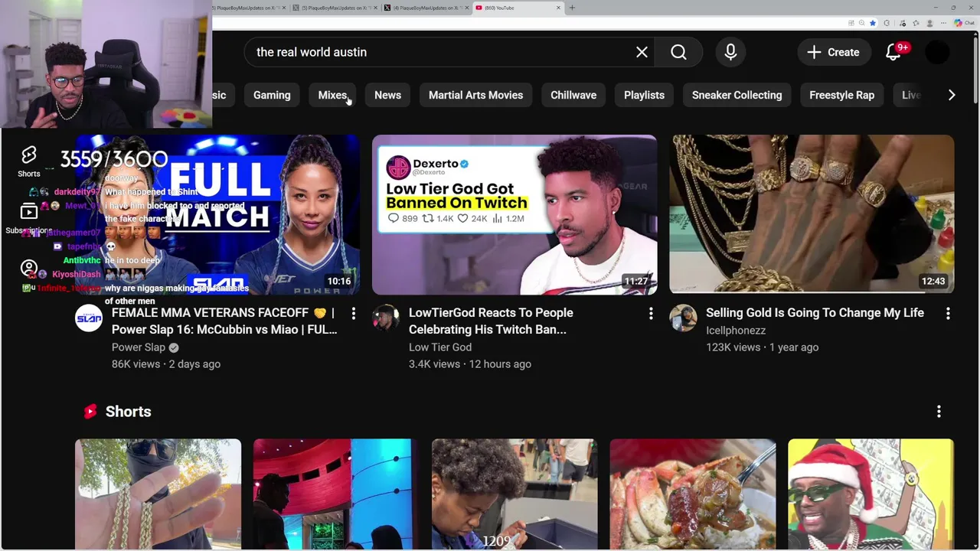Open the Power Slap FULL MATCH thumbnail
Viewport: 980px width, 551px height.
click(x=217, y=214)
